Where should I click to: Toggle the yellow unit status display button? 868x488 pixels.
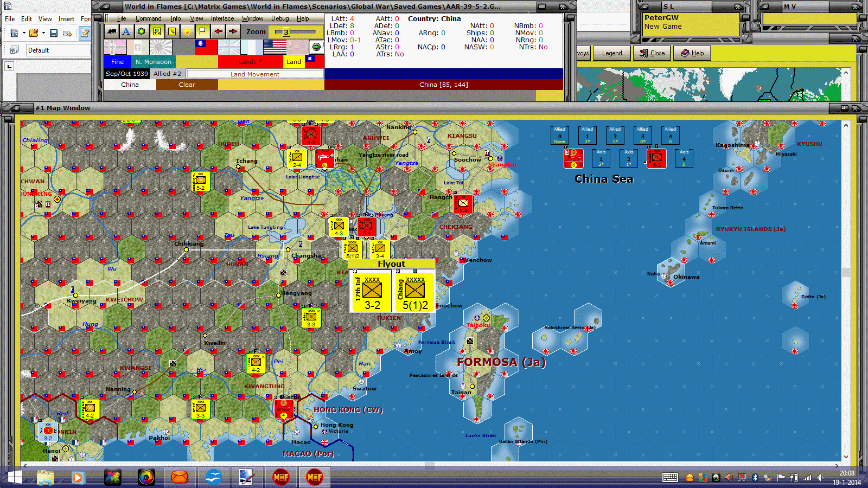pos(157,31)
